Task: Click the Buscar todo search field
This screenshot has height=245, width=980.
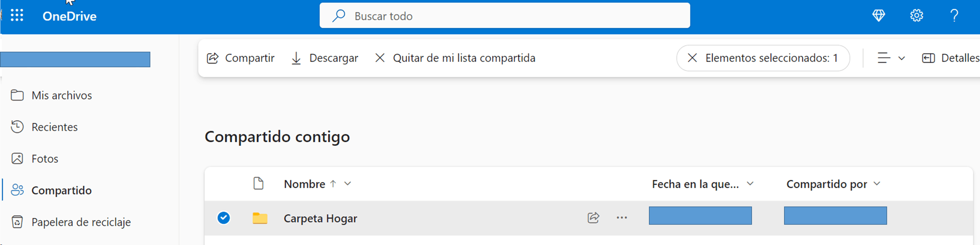Action: 504,16
